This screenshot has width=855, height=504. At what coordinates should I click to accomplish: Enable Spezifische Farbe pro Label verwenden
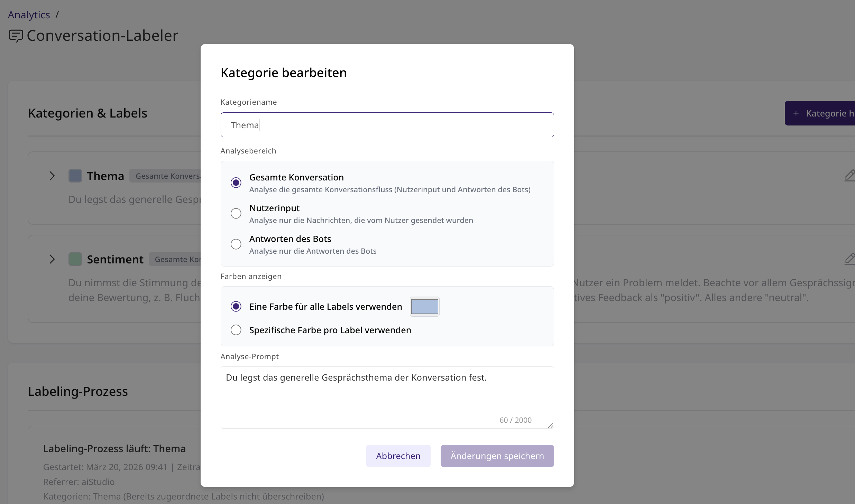(236, 330)
